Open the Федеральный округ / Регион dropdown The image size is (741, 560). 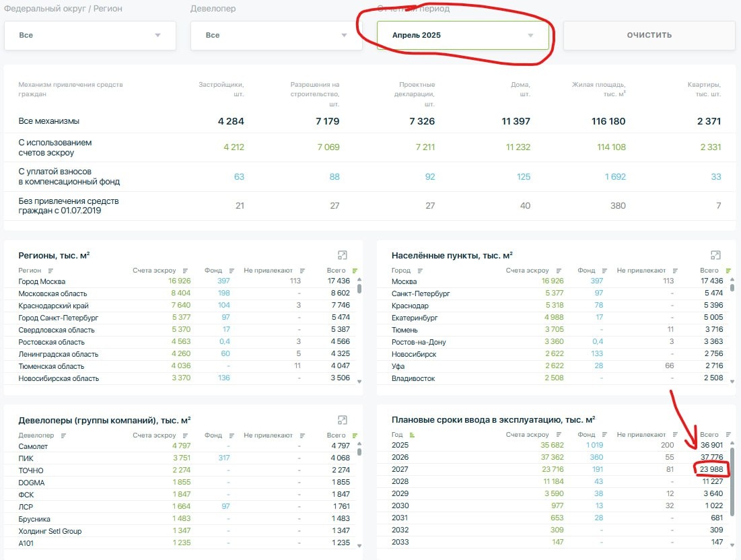pyautogui.click(x=90, y=36)
